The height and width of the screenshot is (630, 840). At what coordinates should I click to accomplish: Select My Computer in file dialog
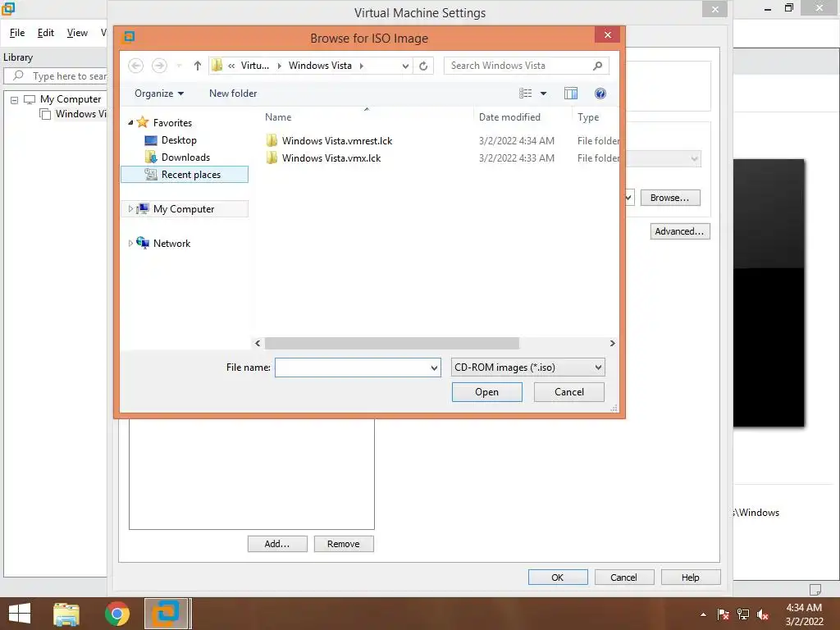[184, 209]
